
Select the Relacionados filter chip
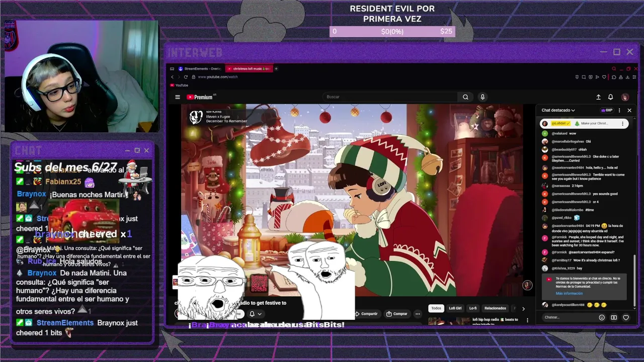coord(495,308)
